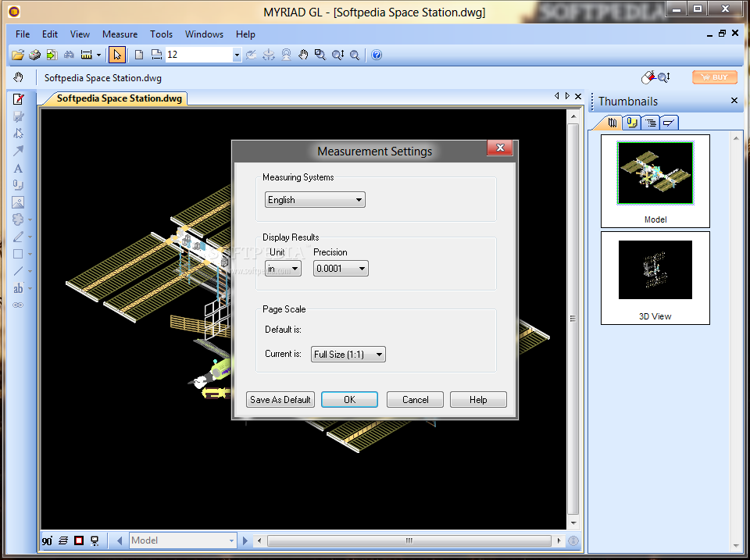Select the 3D View thumbnail

655,278
